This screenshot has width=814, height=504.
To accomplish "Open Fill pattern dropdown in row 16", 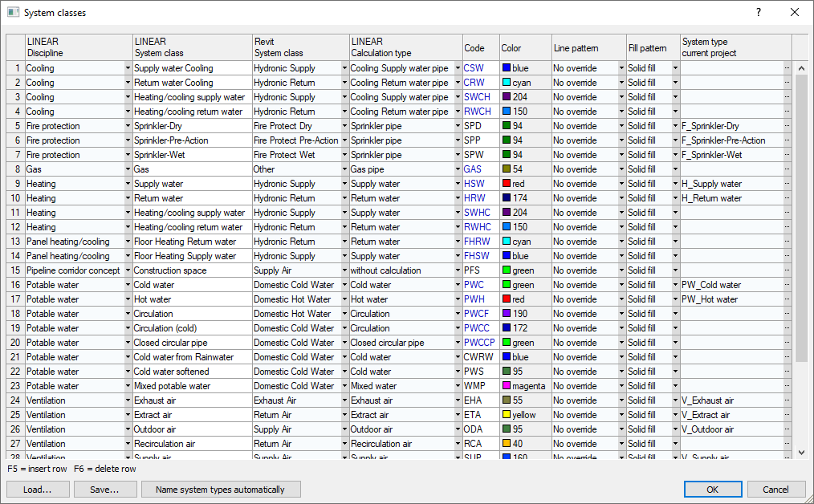I will pyautogui.click(x=675, y=285).
